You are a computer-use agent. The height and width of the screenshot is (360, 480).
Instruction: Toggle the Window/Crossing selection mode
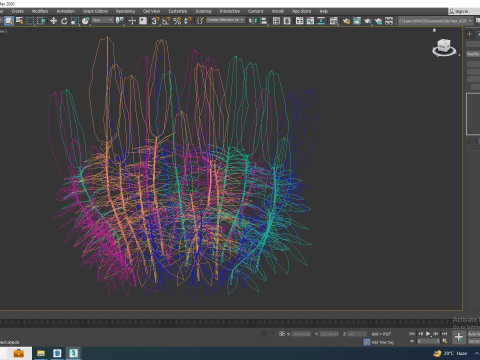pyautogui.click(x=41, y=21)
